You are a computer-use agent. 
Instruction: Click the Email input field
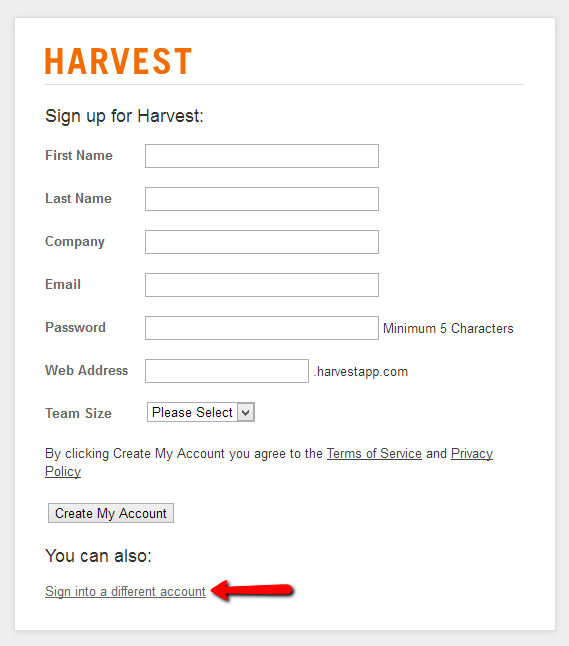pyautogui.click(x=262, y=285)
